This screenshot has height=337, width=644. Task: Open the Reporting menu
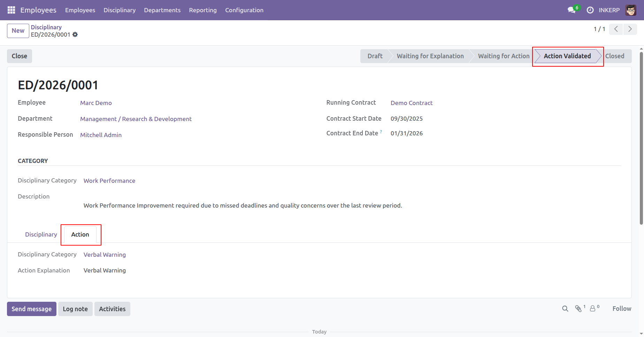(x=203, y=10)
